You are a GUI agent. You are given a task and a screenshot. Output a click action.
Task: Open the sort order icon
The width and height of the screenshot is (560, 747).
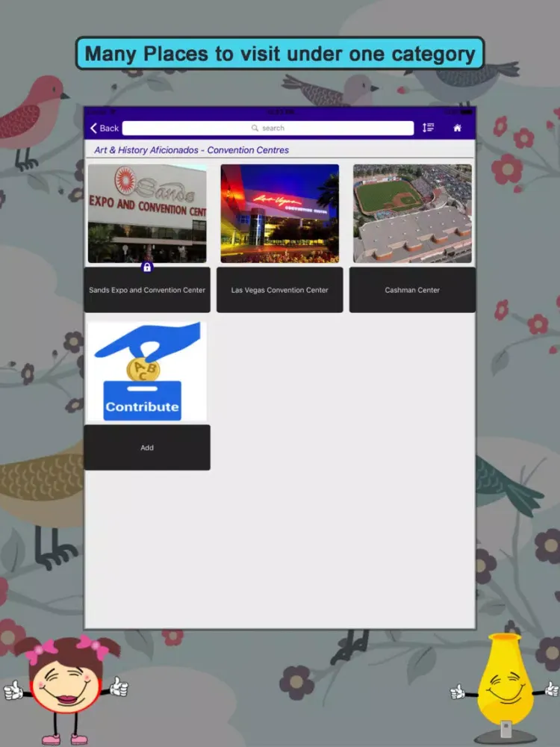pyautogui.click(x=428, y=128)
